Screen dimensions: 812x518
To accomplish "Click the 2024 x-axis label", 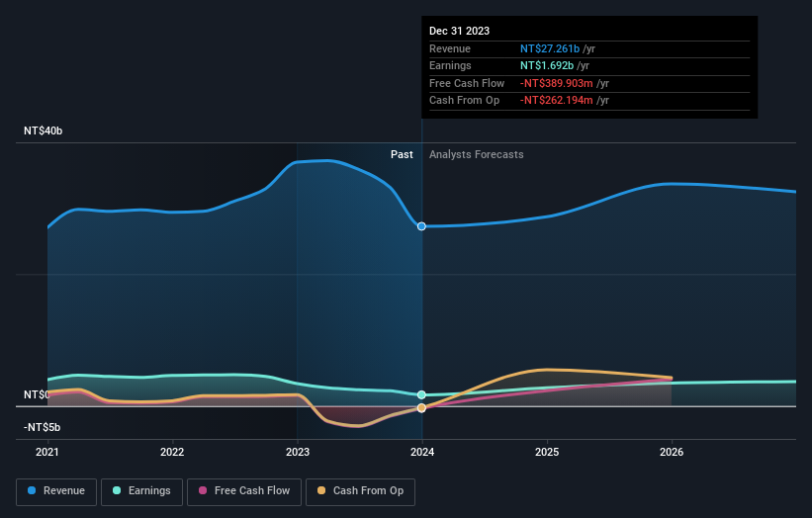I will [x=422, y=453].
